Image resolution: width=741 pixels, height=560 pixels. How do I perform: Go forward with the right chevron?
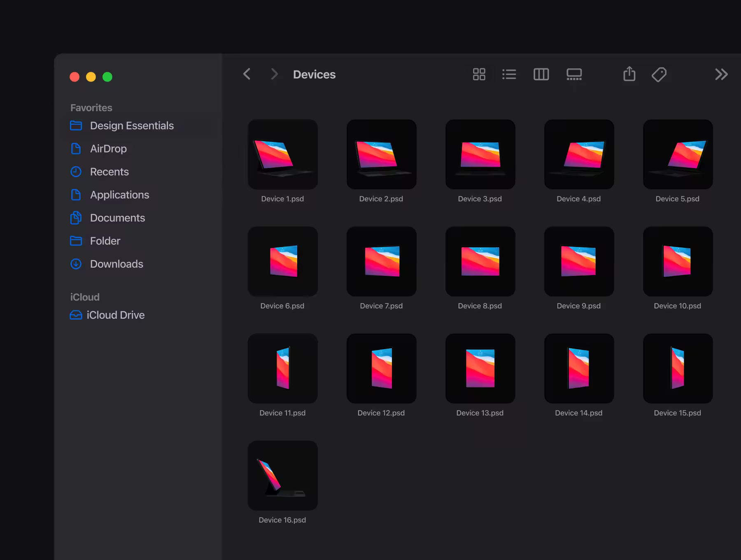tap(274, 74)
